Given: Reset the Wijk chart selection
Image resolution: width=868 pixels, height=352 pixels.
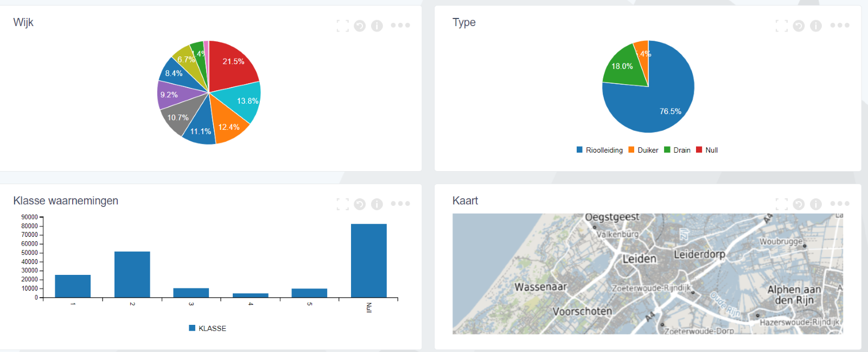Looking at the screenshot, I should (360, 26).
